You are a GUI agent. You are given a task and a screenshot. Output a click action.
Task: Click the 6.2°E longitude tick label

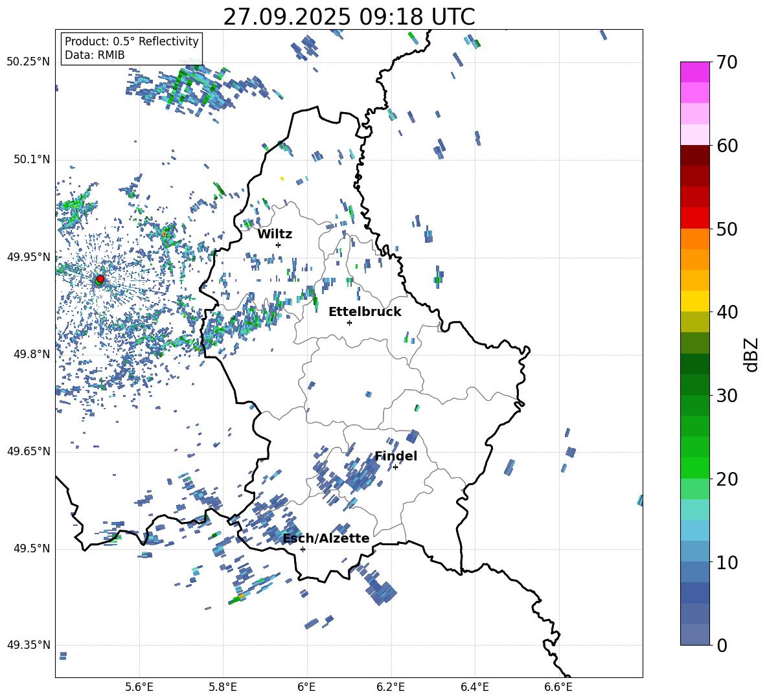click(391, 687)
